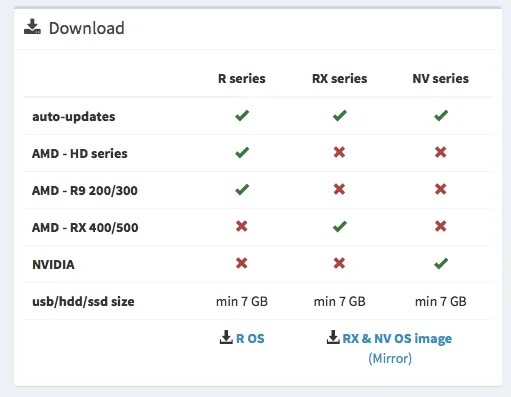Viewport: 511px width, 397px height.
Task: Click the usb/hdd/ssd size row label
Action: pos(83,302)
